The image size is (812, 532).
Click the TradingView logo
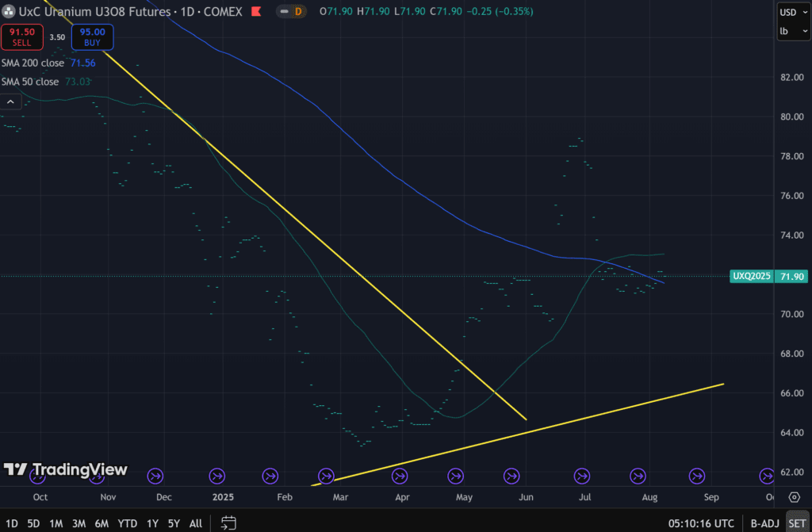click(x=65, y=469)
